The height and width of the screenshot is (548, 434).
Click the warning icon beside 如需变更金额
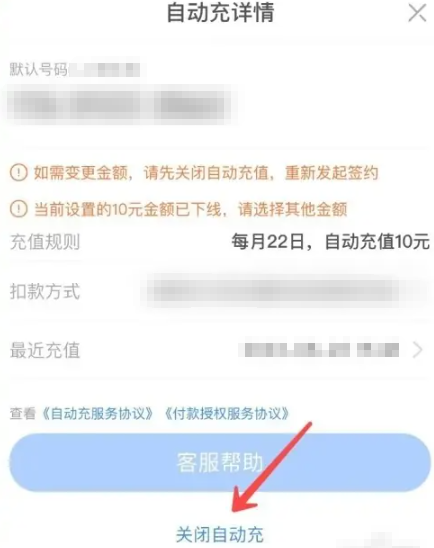click(19, 173)
